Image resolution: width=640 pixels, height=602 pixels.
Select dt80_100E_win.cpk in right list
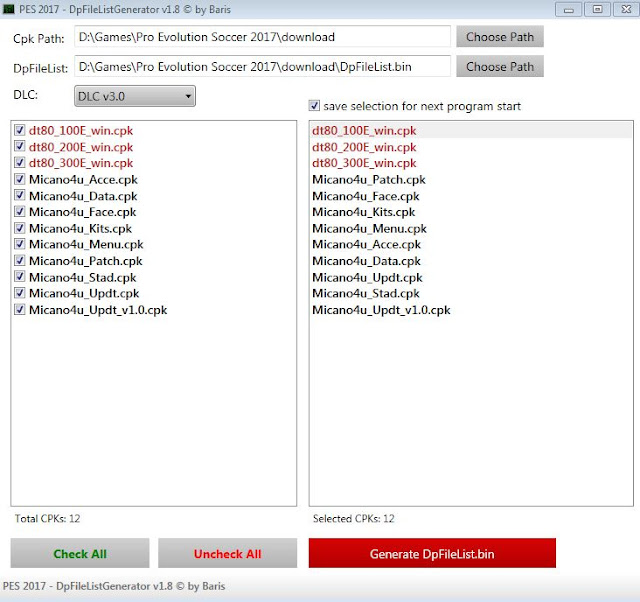pos(471,131)
